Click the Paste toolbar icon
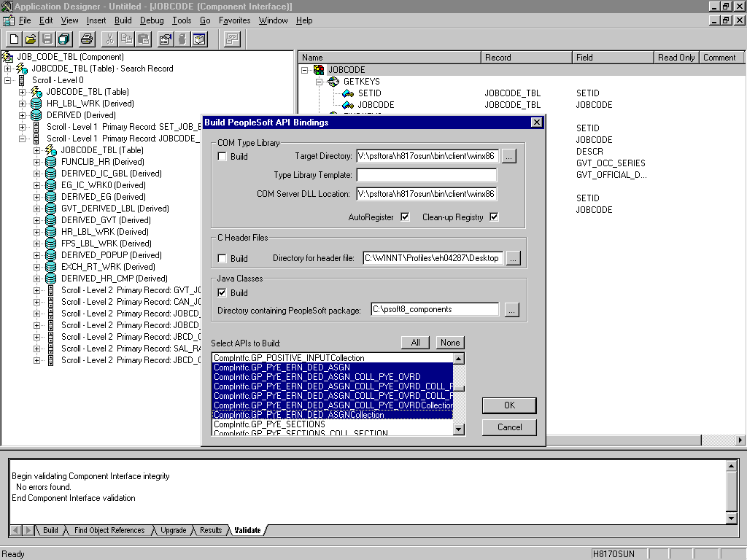Image resolution: width=747 pixels, height=560 pixels. tap(144, 39)
